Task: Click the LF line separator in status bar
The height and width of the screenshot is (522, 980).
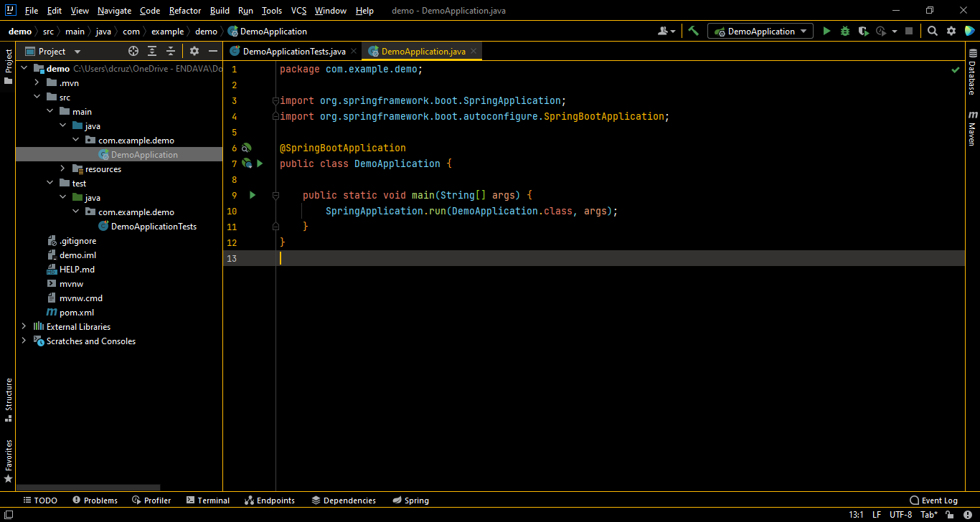Action: tap(877, 515)
